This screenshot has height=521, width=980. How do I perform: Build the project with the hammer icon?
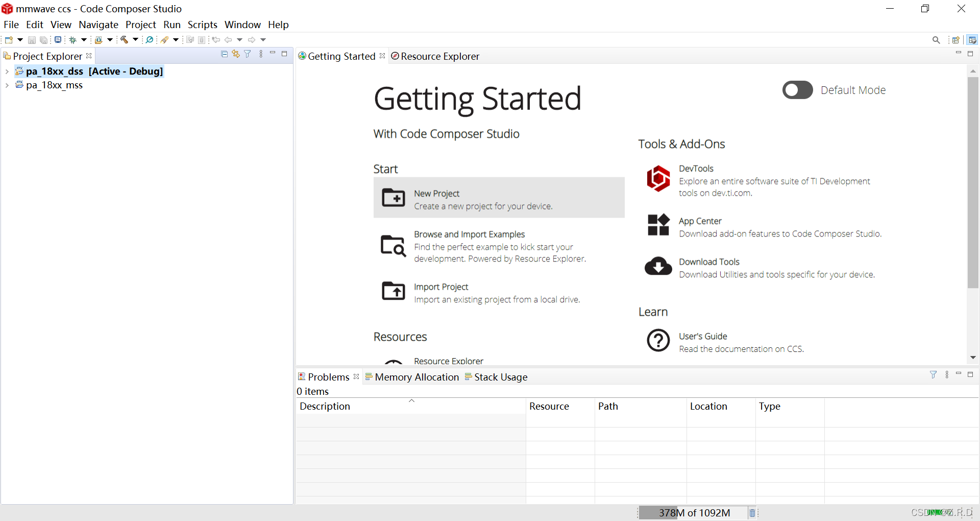click(x=124, y=40)
